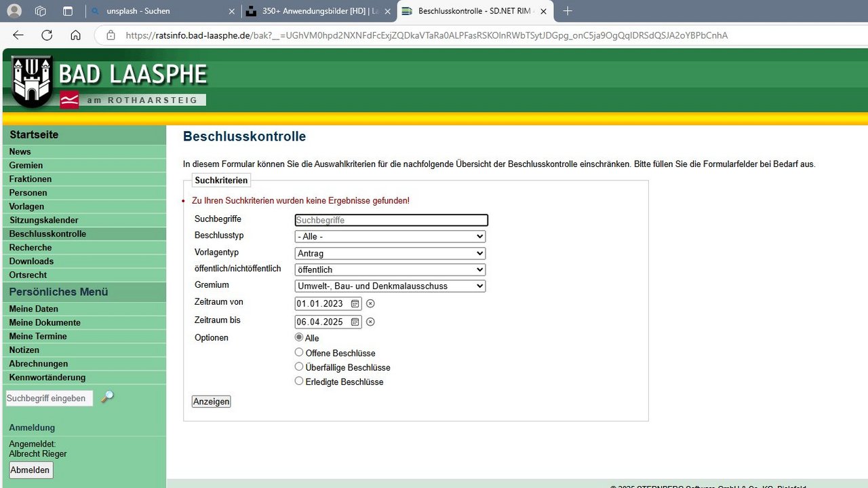Click into the Suchbegriffe input field

point(391,220)
